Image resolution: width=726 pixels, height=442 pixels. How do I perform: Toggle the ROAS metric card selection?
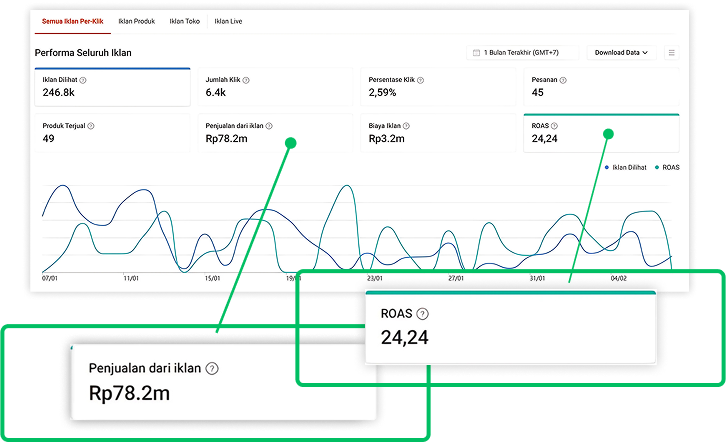pyautogui.click(x=601, y=133)
